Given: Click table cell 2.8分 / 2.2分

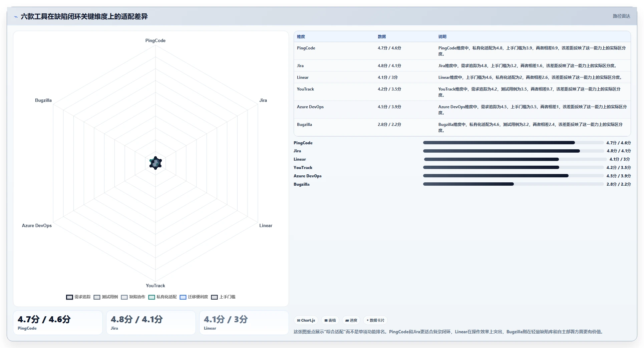Looking at the screenshot, I should tap(389, 125).
